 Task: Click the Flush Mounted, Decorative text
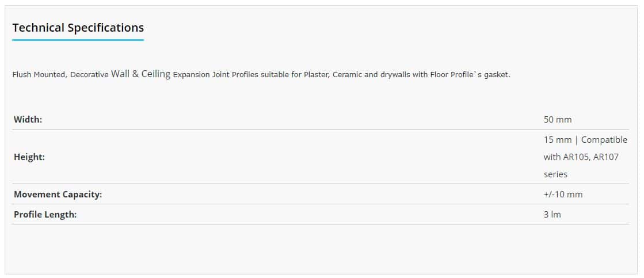point(60,75)
